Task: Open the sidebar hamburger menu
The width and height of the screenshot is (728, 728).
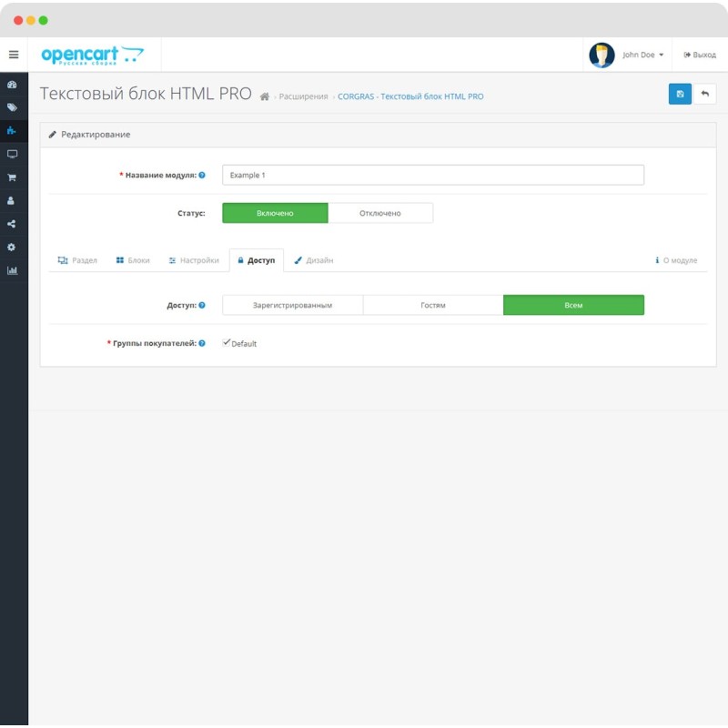Action: click(x=13, y=54)
